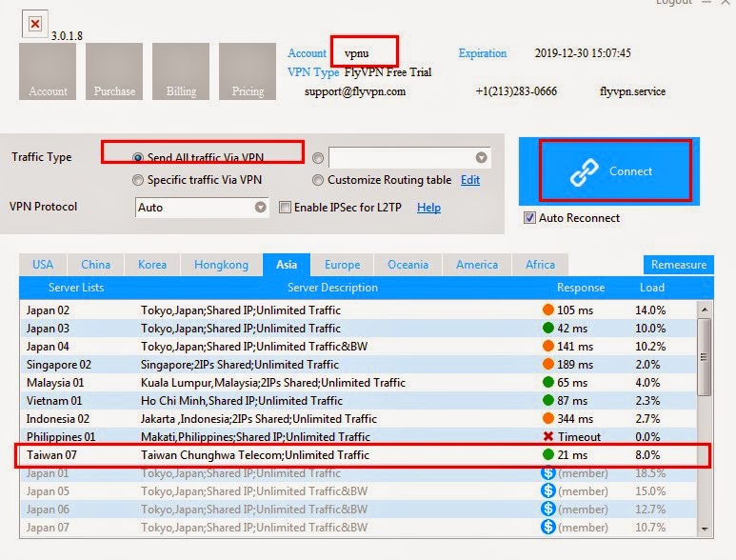This screenshot has height=560, width=736.
Task: Click the chain link icon on Connect
Action: (x=584, y=172)
